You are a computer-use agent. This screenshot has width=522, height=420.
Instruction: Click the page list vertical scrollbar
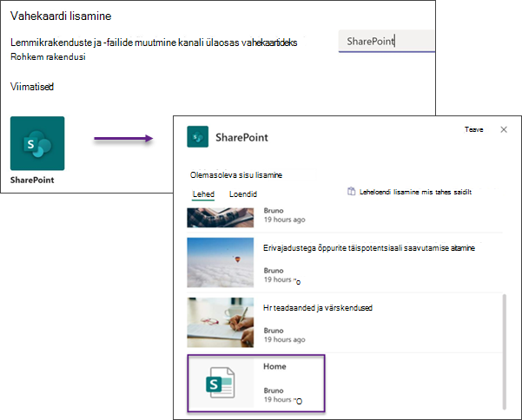pos(504,351)
